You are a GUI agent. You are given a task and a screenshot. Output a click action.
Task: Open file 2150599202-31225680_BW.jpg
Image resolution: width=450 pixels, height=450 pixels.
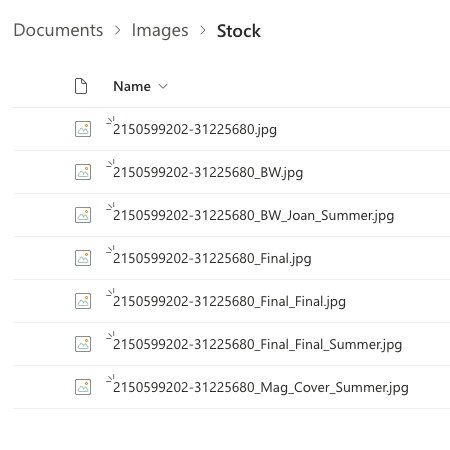pyautogui.click(x=208, y=173)
